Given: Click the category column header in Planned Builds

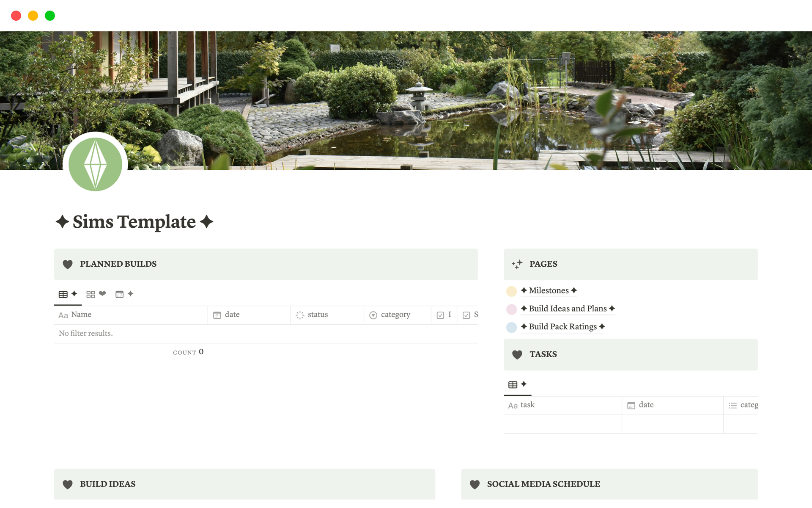Looking at the screenshot, I should 396,315.
